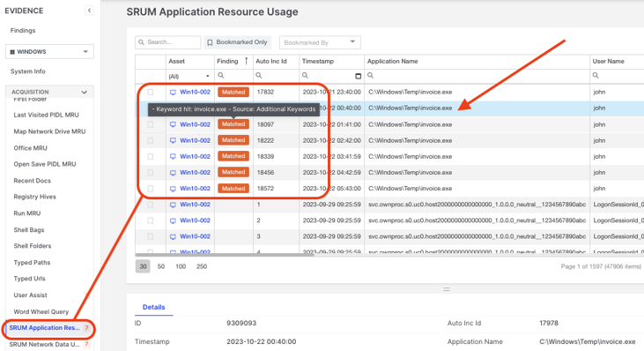
Task: Switch to the Details tab
Action: point(153,307)
